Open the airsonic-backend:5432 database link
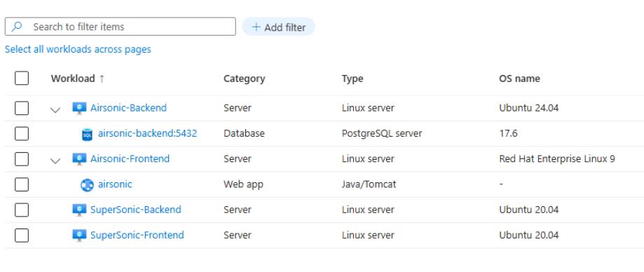The width and height of the screenshot is (644, 272). (x=147, y=133)
